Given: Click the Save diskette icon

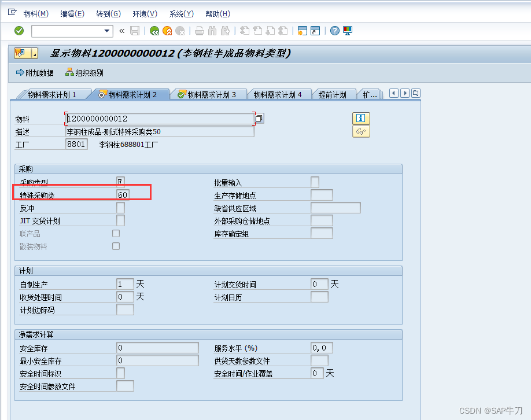Looking at the screenshot, I should (x=135, y=31).
